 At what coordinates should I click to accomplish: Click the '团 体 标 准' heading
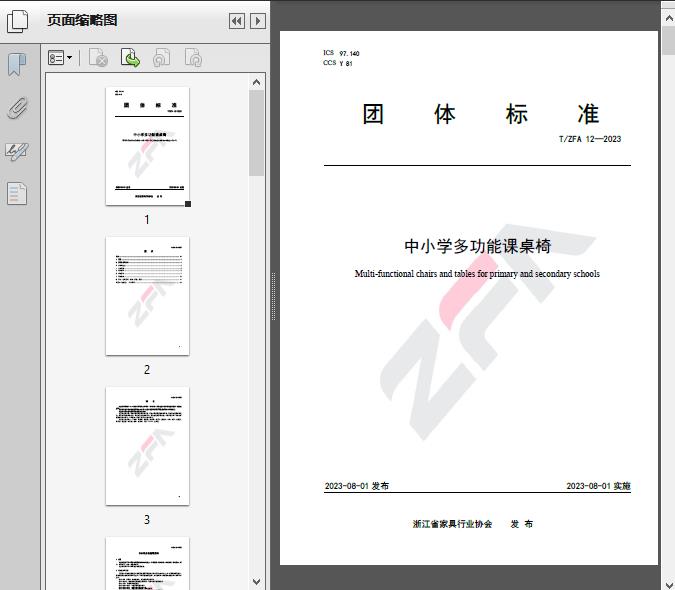[x=480, y=114]
